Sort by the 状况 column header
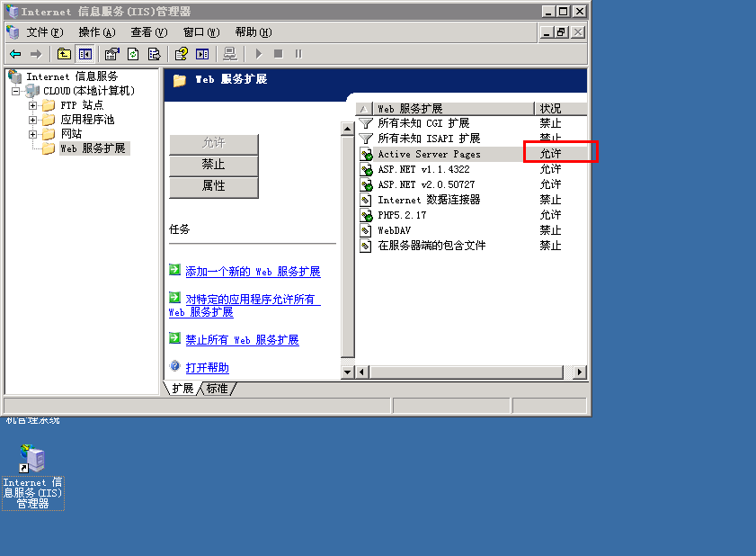 [561, 109]
